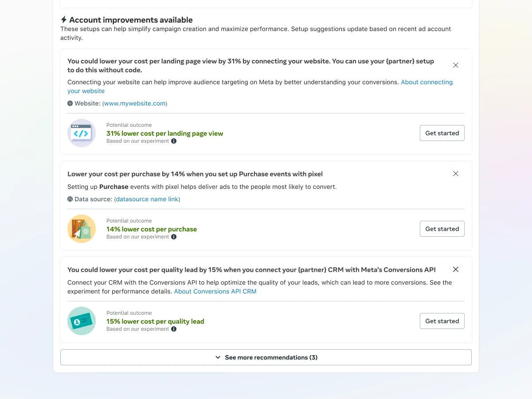
Task: Click info icon under quality lead outcome
Action: click(174, 329)
